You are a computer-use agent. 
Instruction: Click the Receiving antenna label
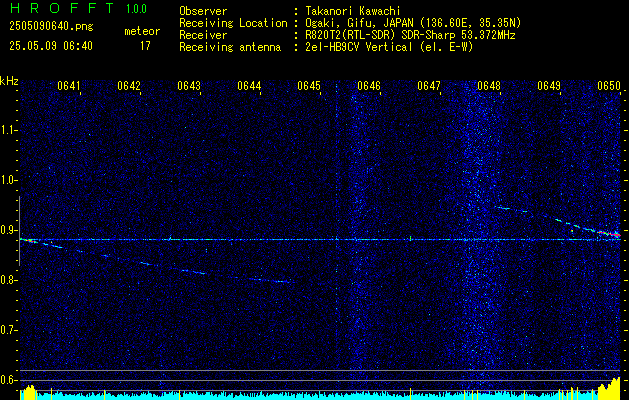tap(230, 47)
